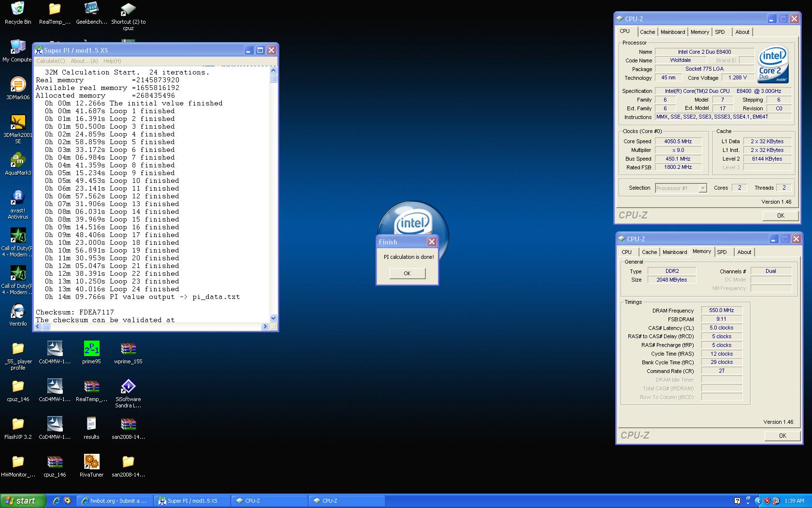
Task: Switch to Memory tab in upper CPU-Z
Action: [699, 32]
